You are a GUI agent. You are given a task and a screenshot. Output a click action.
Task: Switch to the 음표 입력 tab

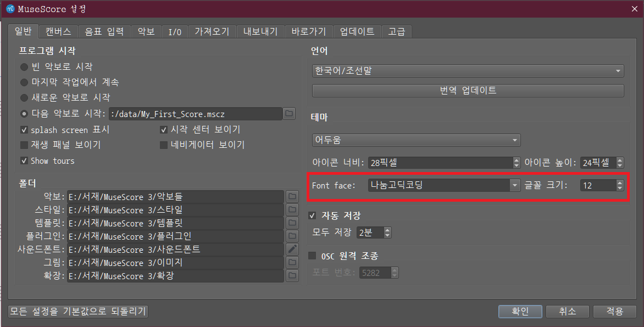[104, 32]
